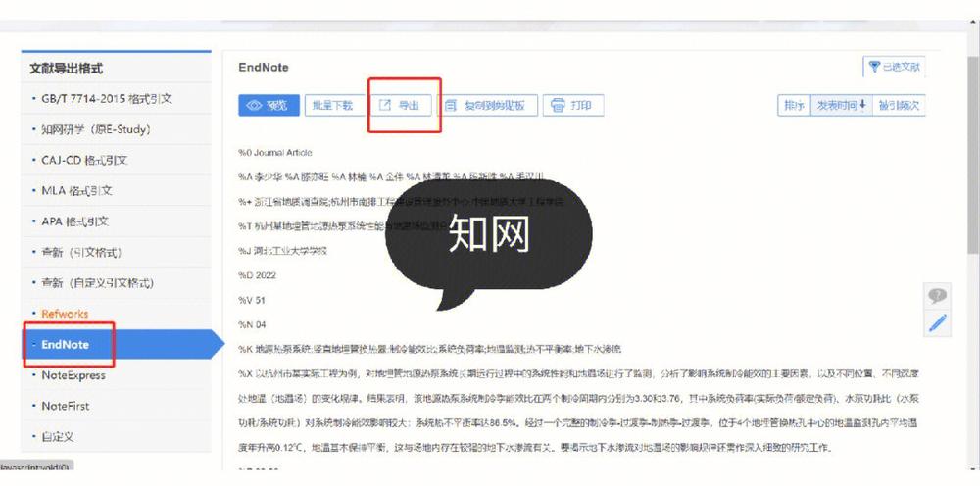Image resolution: width=980 pixels, height=490 pixels.
Task: Click the blue pencil edit icon
Action: pyautogui.click(x=938, y=323)
